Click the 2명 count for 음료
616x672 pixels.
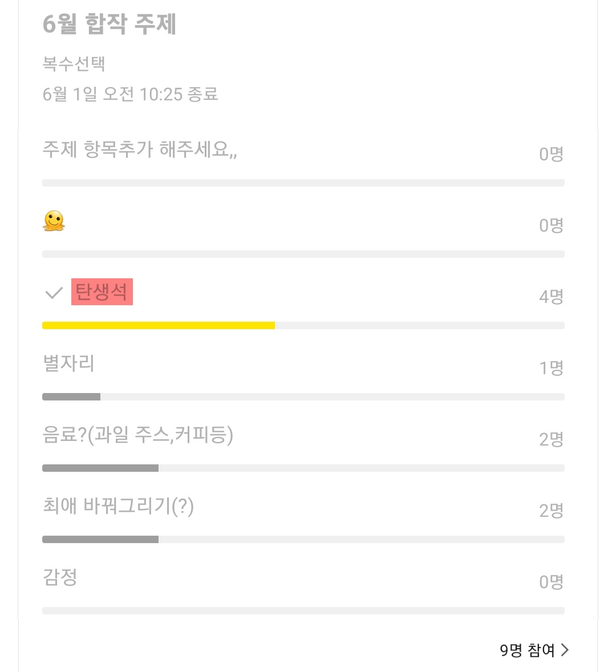pyautogui.click(x=551, y=439)
